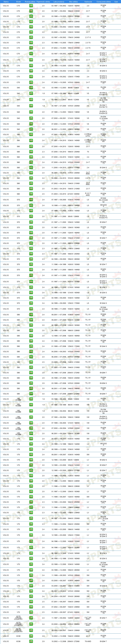121x644 pixels.
Task: Select fuel type icon in S40 1.6 row
Action: (31, 88)
